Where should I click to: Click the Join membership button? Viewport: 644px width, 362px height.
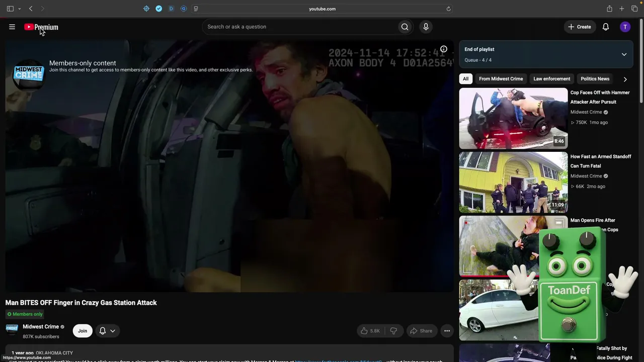click(x=83, y=331)
